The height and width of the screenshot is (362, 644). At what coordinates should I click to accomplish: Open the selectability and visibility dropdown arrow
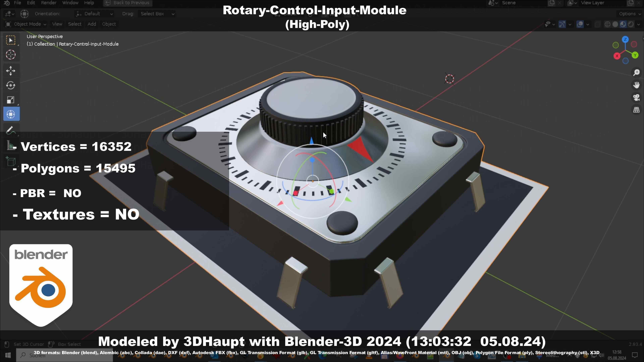(553, 24)
